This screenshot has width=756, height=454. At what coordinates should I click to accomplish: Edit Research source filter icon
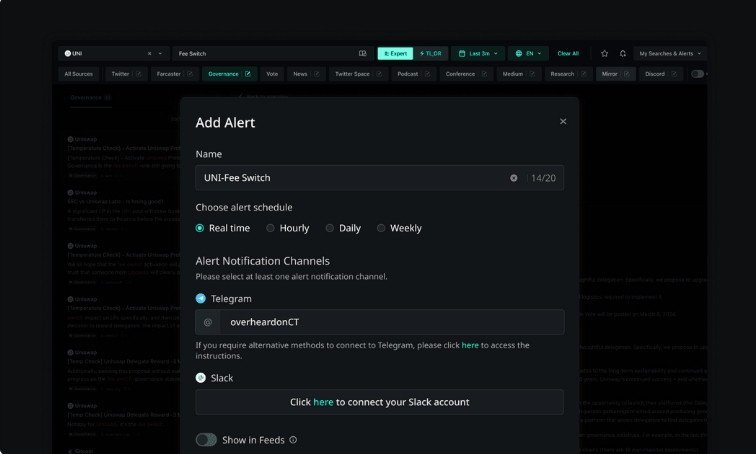(x=584, y=74)
